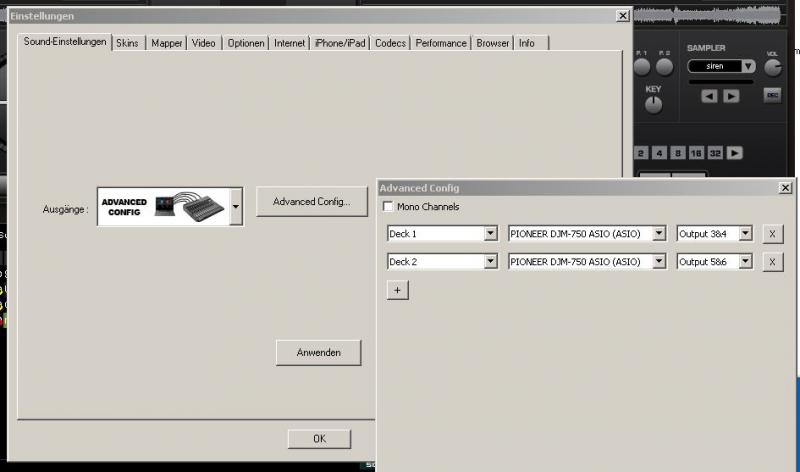Open the sampler siren dropdown arrow
The height and width of the screenshot is (472, 800).
(748, 66)
